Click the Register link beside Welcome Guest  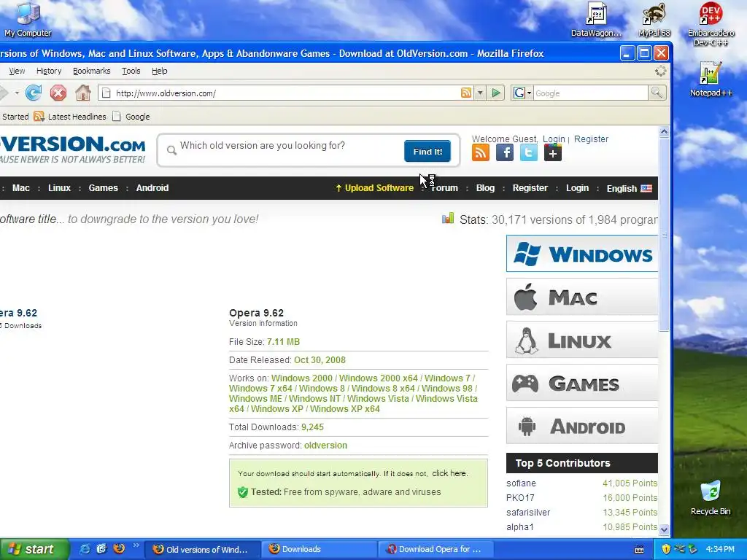(x=591, y=139)
